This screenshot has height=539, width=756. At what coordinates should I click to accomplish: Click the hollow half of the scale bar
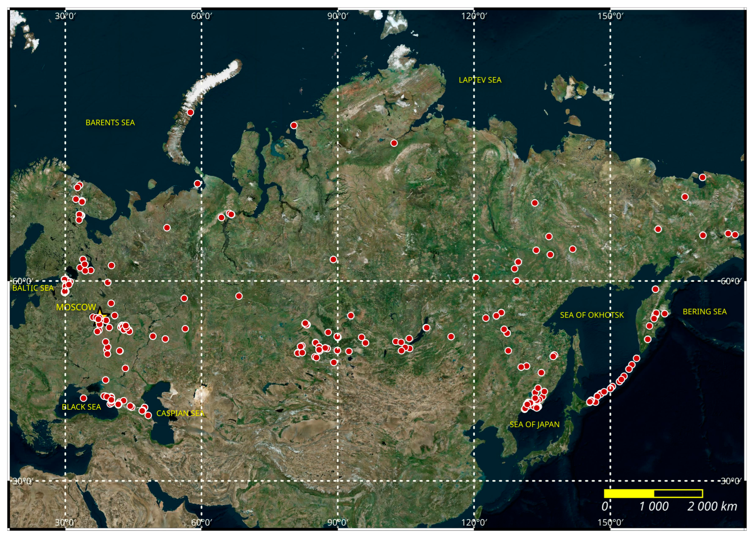[678, 493]
